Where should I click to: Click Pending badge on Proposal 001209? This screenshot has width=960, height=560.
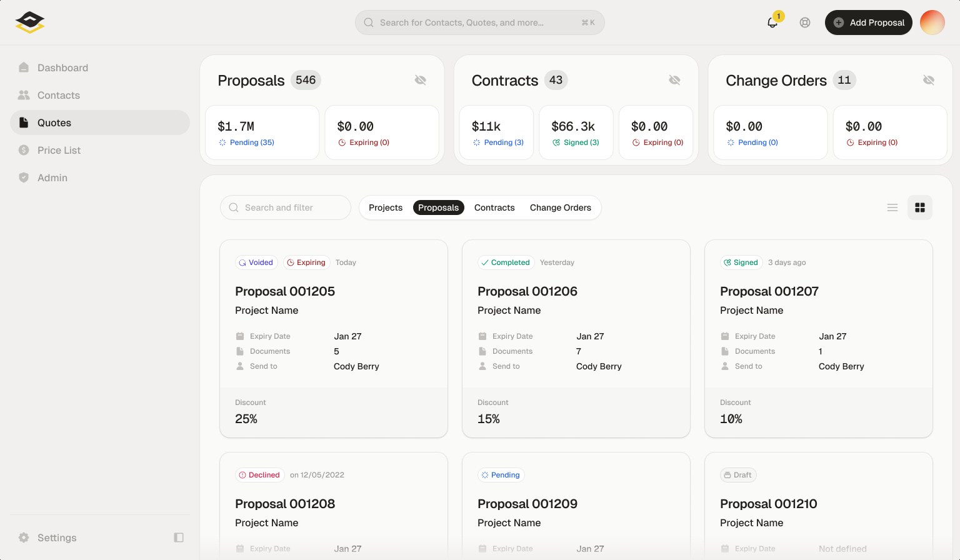click(x=501, y=475)
